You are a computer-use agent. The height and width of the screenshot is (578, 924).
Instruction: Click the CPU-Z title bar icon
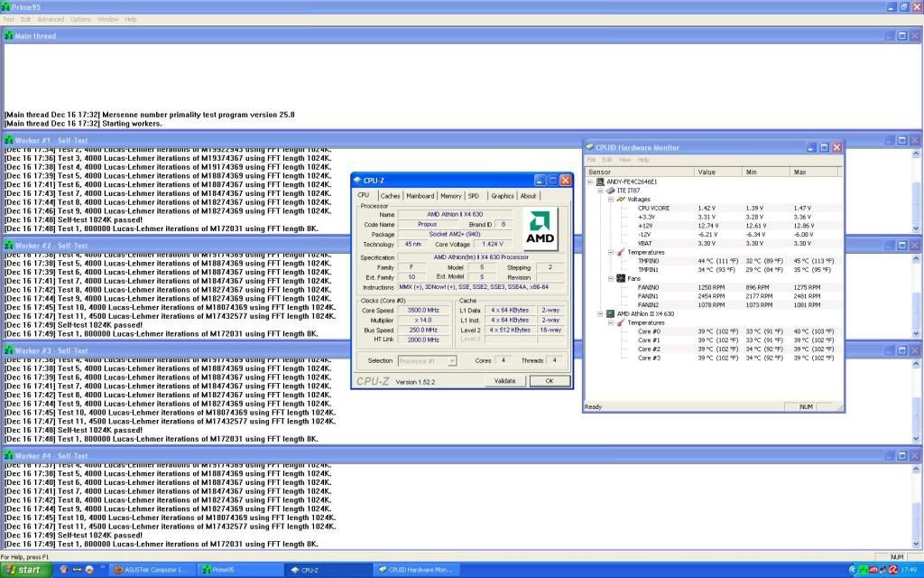tap(357, 181)
